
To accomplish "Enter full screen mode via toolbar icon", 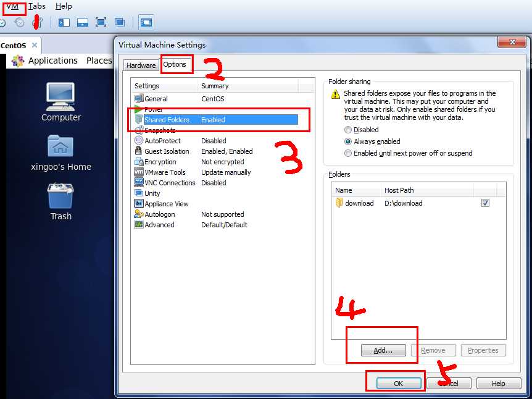I will (x=101, y=22).
